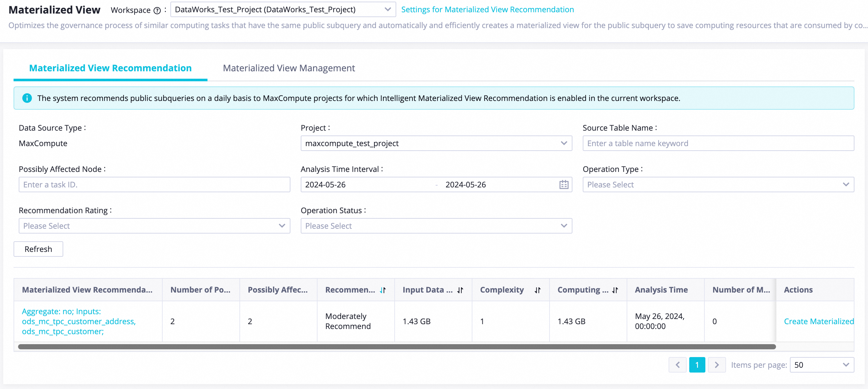Select Materialized View Recommendation tab
This screenshot has width=868, height=389.
point(110,68)
